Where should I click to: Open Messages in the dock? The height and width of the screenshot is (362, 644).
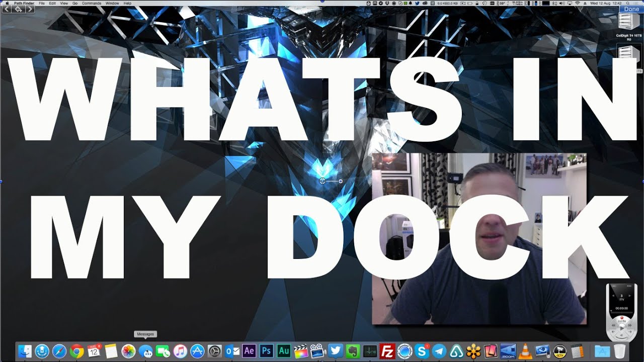146,351
